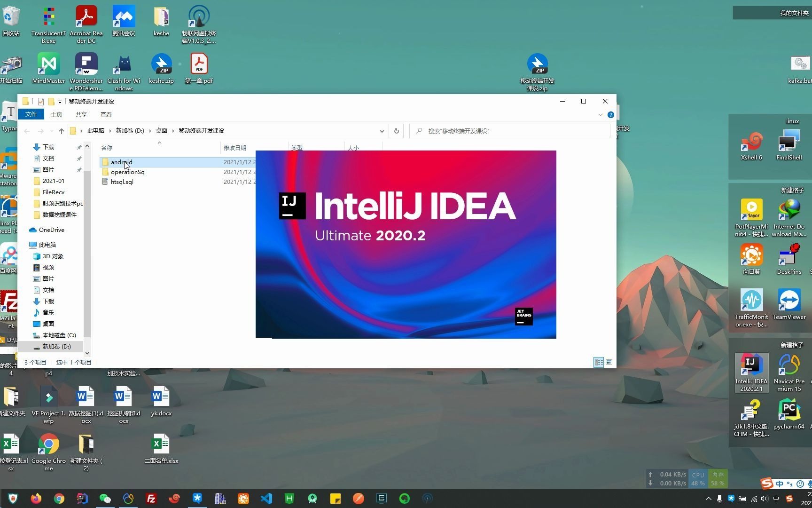812x508 pixels.
Task: Click 新加卷 (D:) in the address breadcrumb
Action: pyautogui.click(x=130, y=131)
